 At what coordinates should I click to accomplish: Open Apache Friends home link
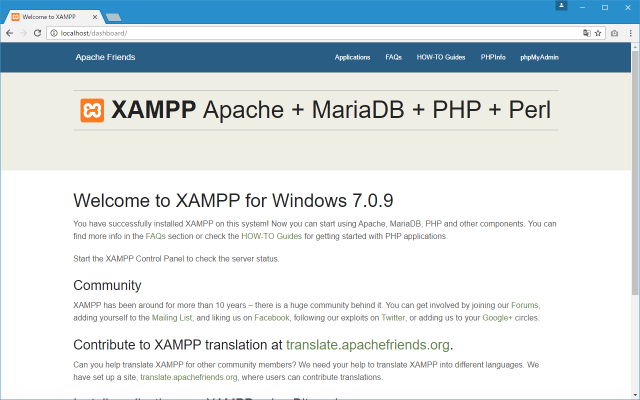point(105,57)
